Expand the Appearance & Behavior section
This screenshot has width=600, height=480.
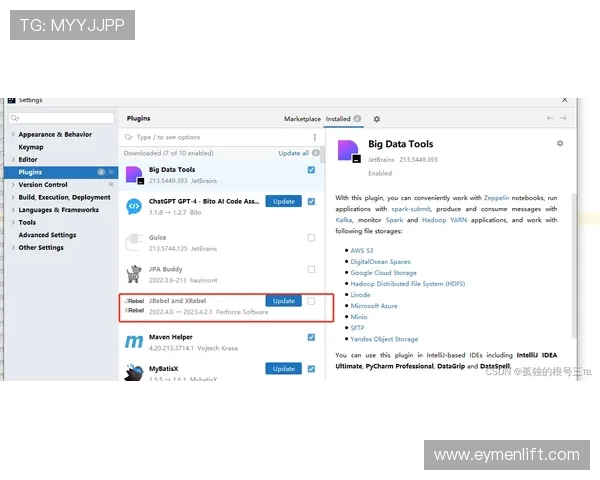tap(13, 134)
